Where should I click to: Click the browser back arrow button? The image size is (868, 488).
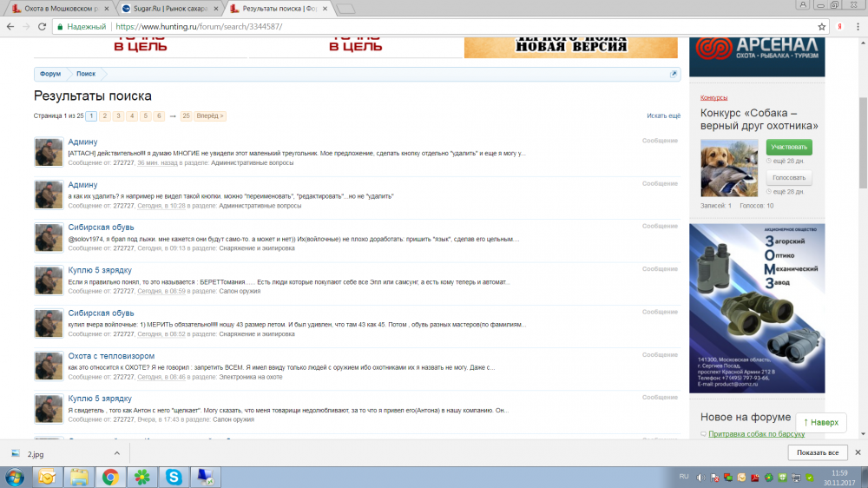8,27
